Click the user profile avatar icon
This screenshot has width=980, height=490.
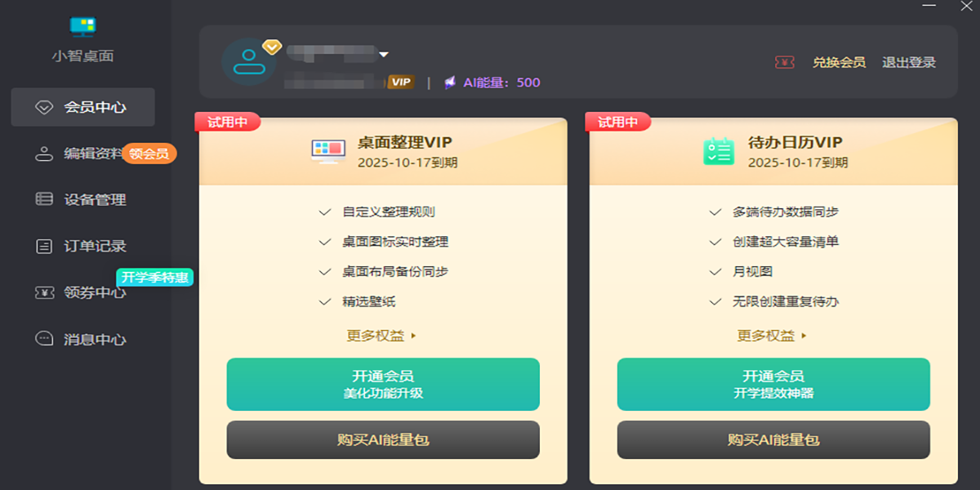[248, 62]
